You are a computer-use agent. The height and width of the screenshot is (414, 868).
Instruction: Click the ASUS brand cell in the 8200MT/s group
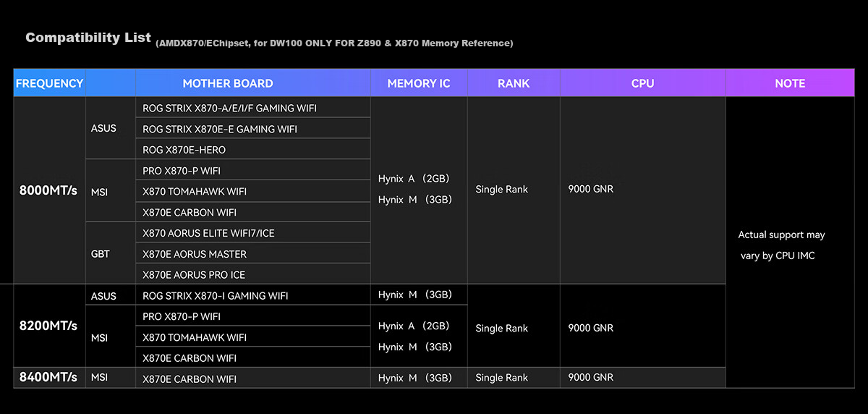click(111, 295)
